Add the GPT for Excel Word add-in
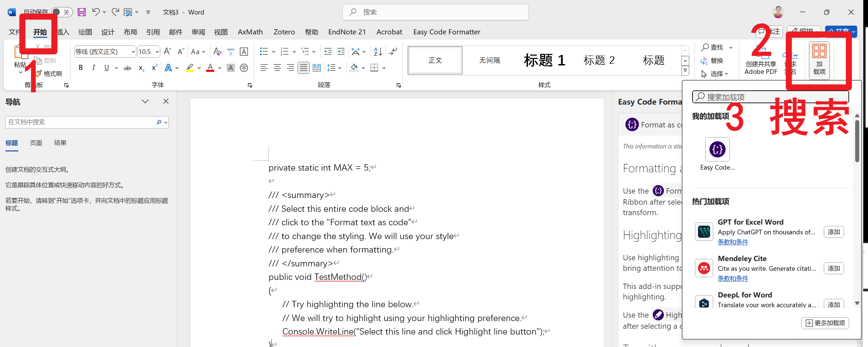Screen dimensions: 868x347 (x=834, y=232)
